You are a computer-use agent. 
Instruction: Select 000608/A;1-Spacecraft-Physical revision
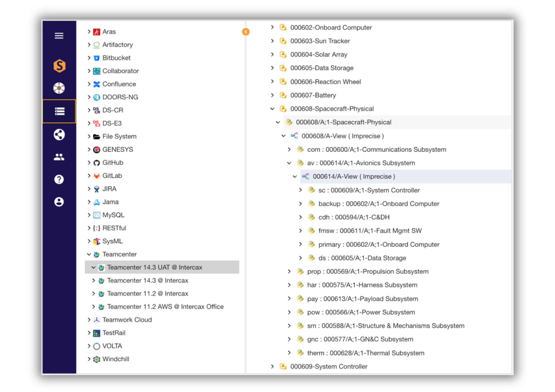[343, 122]
